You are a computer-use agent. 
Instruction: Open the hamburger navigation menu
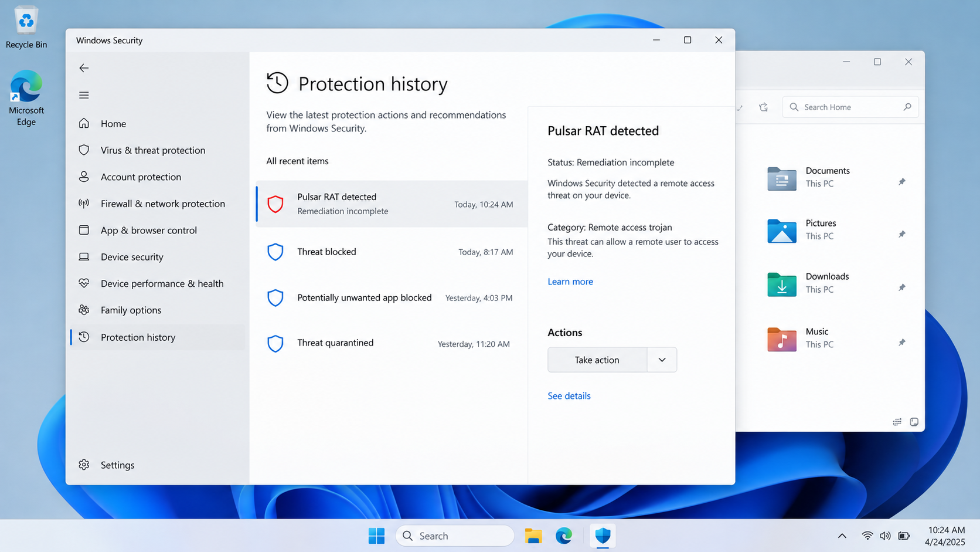coord(84,95)
